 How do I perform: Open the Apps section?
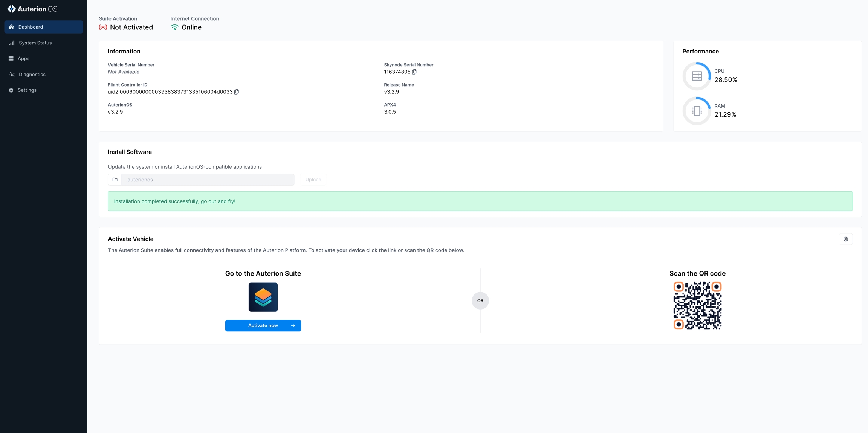pos(23,59)
